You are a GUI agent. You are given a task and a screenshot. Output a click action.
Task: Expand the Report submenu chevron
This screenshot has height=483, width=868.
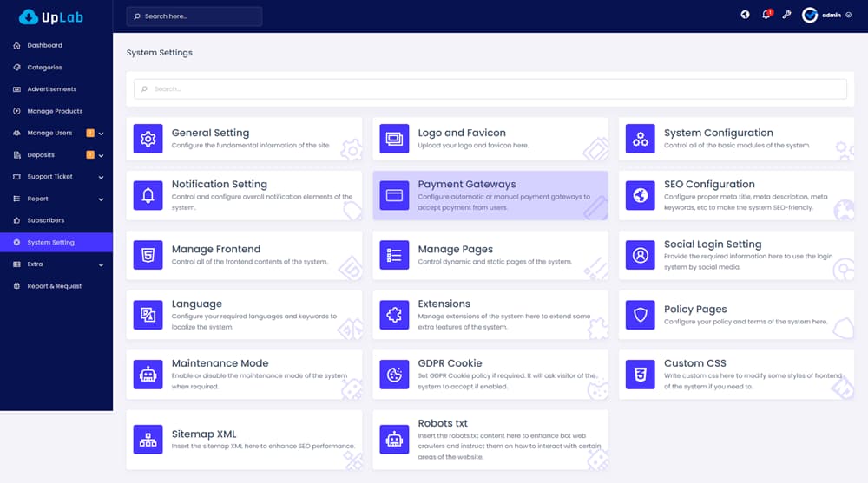pos(101,199)
